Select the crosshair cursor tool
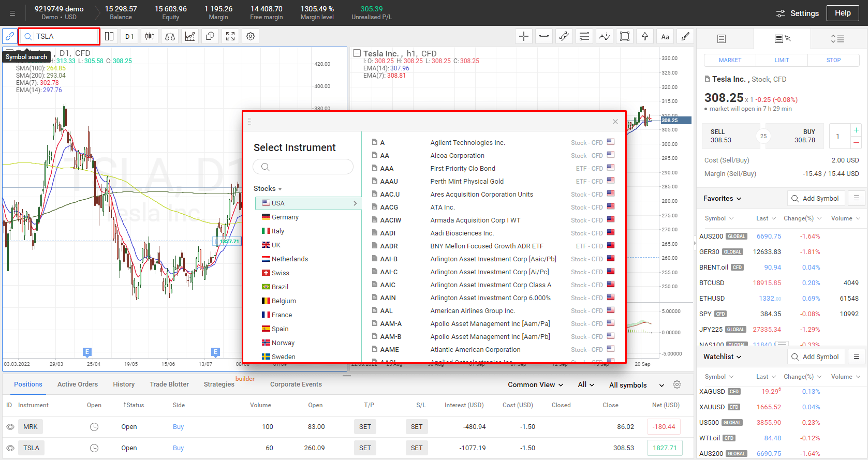The image size is (868, 460). coord(524,36)
